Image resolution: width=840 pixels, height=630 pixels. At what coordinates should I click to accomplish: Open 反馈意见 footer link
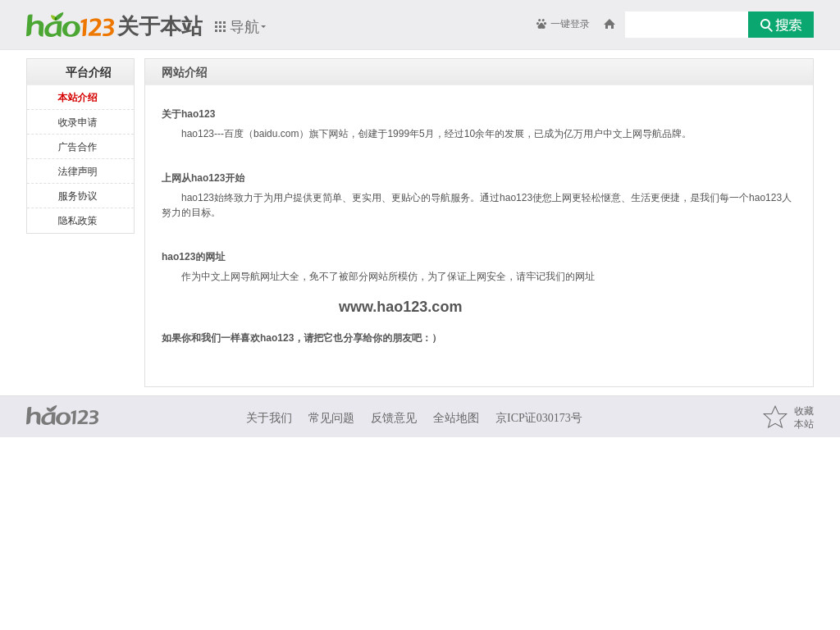coord(394,418)
